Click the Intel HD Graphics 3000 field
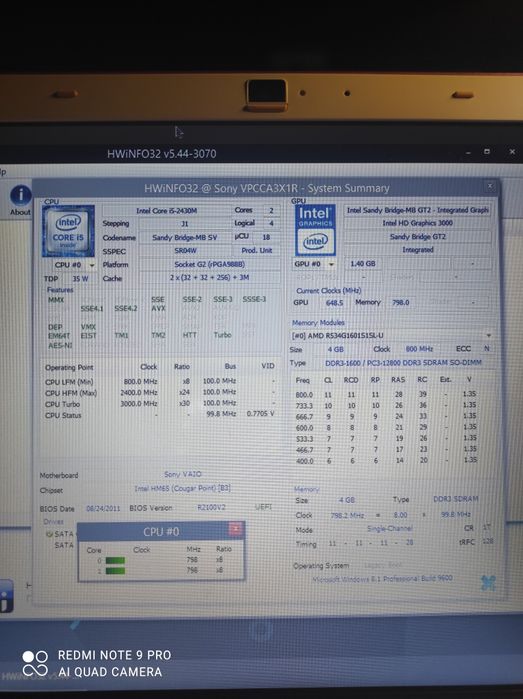This screenshot has height=699, width=523. [417, 223]
